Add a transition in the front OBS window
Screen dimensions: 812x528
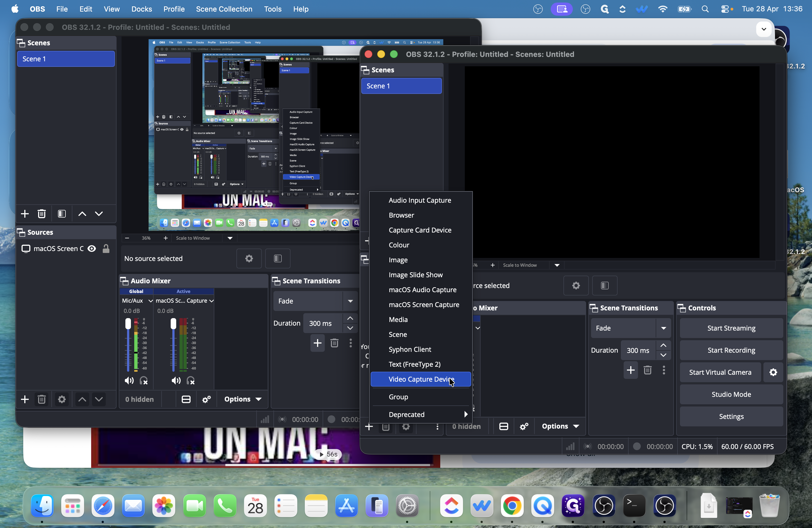coord(631,370)
